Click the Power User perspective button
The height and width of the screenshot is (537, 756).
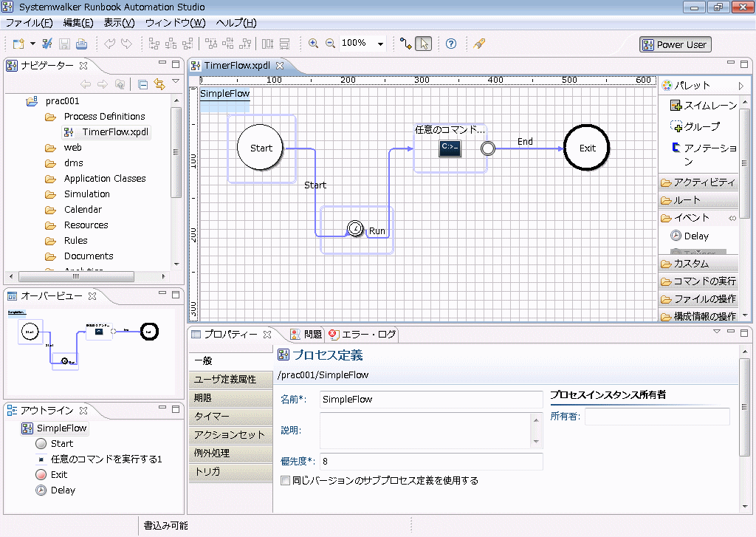pos(675,44)
